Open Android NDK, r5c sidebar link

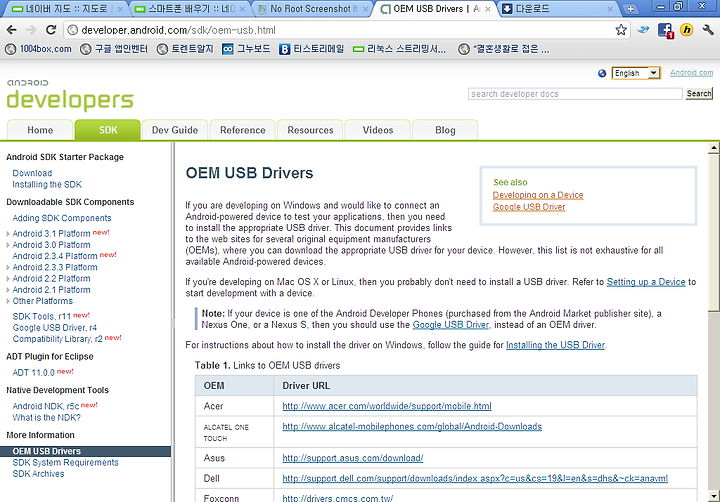point(46,406)
